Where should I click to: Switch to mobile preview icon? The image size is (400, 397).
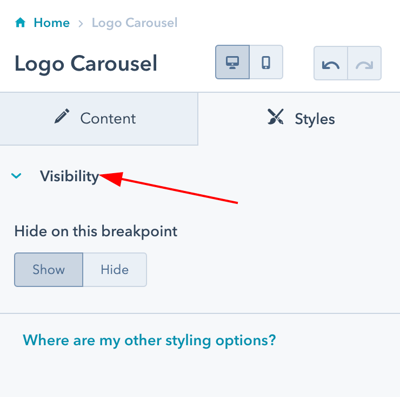coord(266,62)
